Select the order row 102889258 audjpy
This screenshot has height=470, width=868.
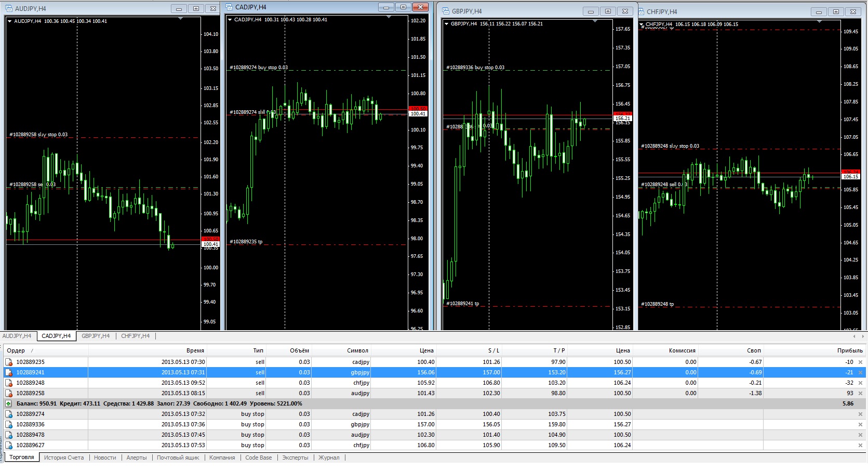click(x=434, y=393)
